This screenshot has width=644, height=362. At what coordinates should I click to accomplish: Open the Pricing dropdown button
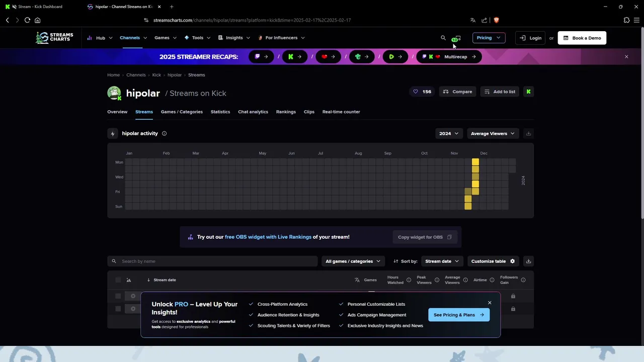pos(489,38)
